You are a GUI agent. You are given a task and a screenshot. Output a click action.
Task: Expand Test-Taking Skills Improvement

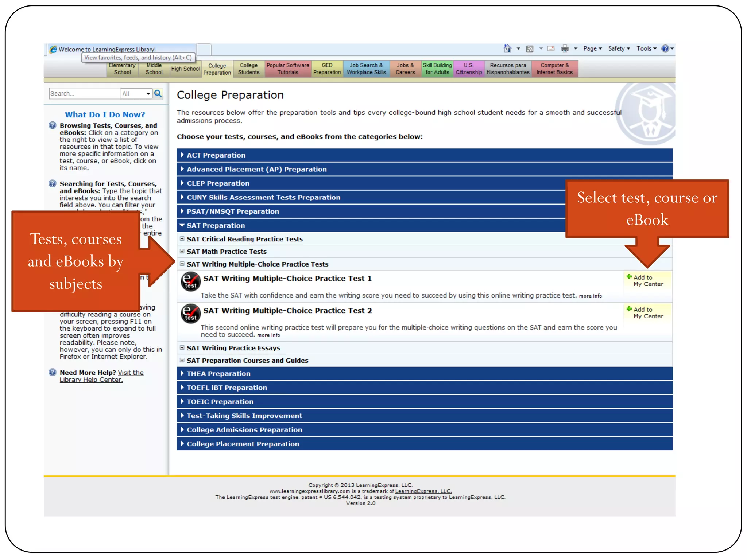coord(425,416)
